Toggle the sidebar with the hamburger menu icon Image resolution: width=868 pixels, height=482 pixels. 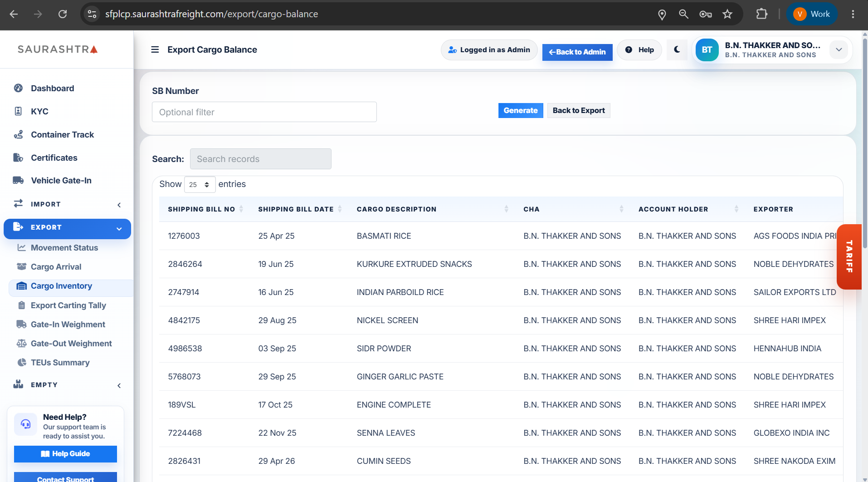coord(155,49)
